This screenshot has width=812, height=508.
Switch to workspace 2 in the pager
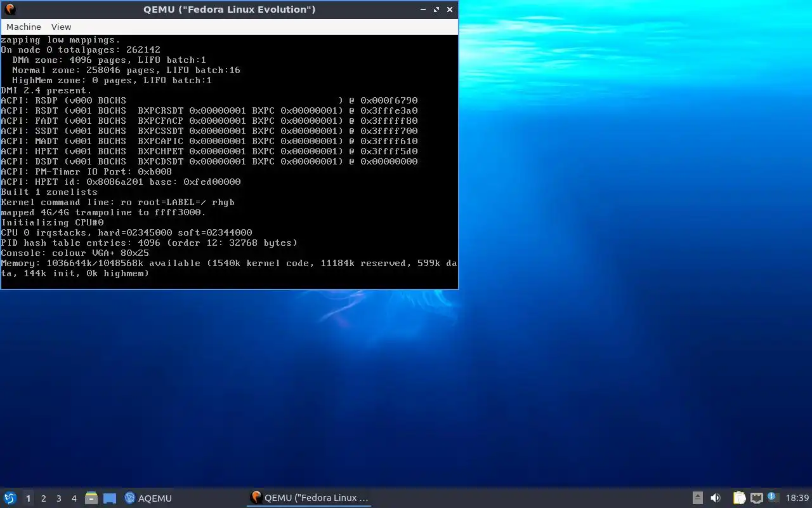click(x=43, y=498)
